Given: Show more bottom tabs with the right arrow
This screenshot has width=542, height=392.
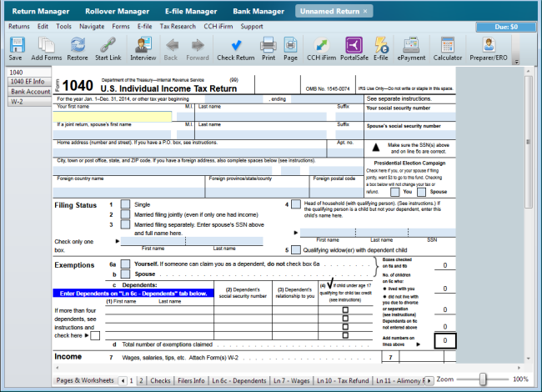Looking at the screenshot, I should pyautogui.click(x=429, y=381).
